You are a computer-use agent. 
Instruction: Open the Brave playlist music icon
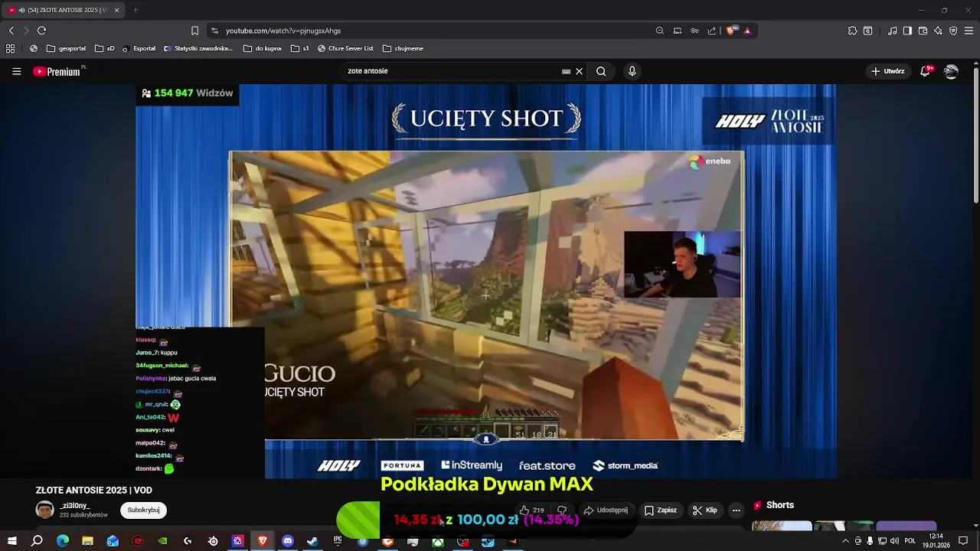coord(893,31)
